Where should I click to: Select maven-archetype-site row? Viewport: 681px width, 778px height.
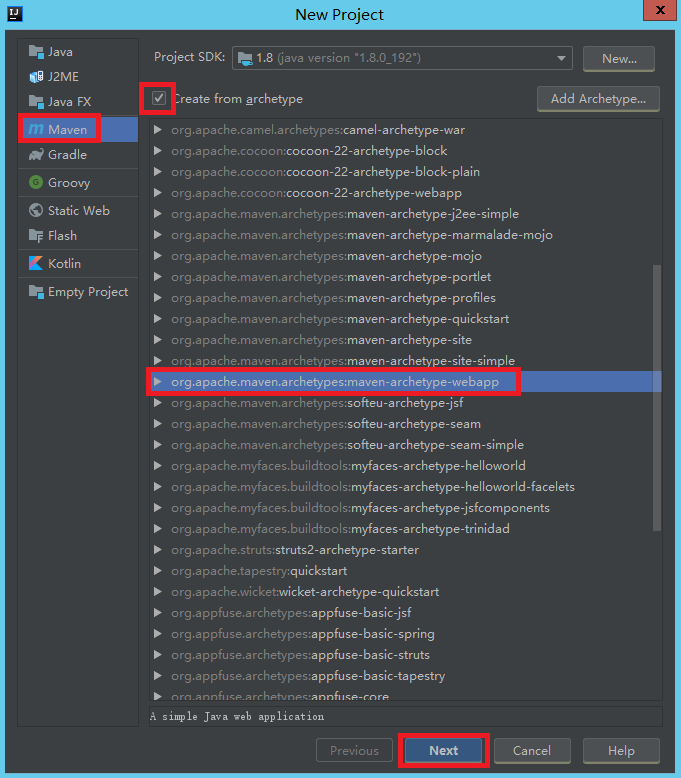point(406,340)
